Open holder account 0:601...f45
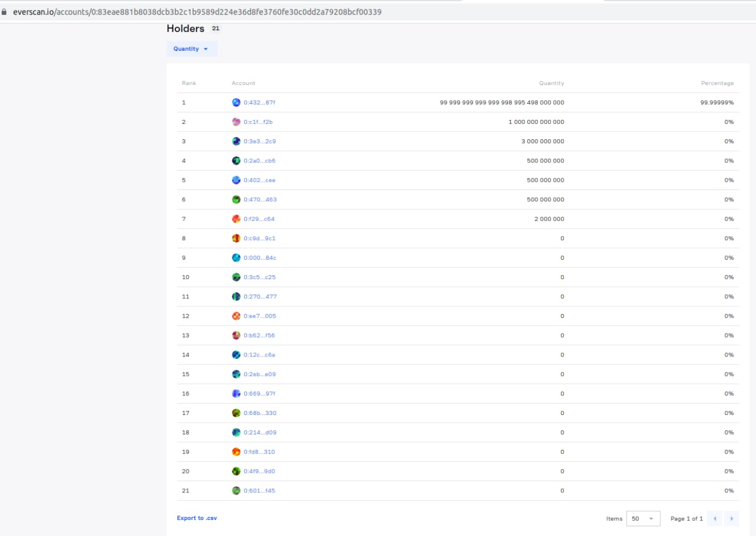Viewport: 756px width, 536px height. (259, 491)
